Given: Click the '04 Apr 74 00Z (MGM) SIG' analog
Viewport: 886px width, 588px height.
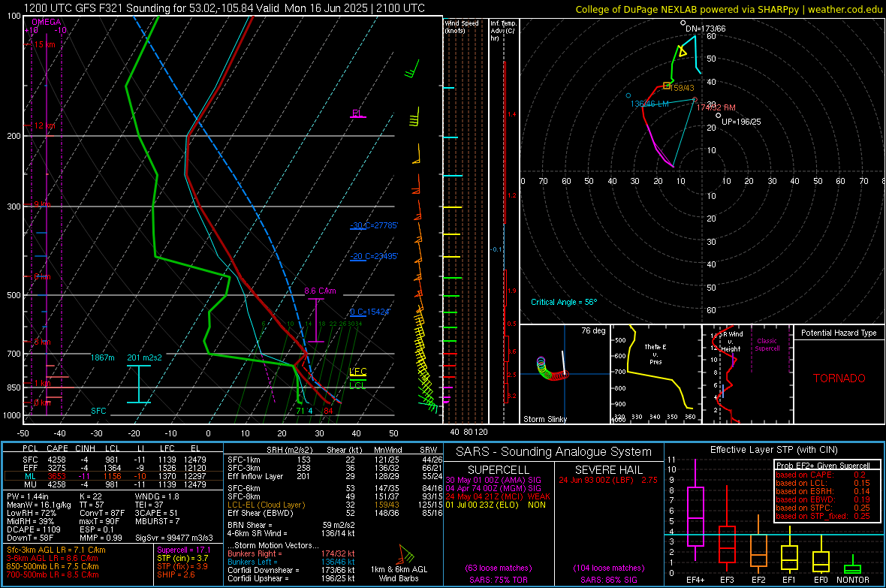Looking at the screenshot, I should click(493, 488).
